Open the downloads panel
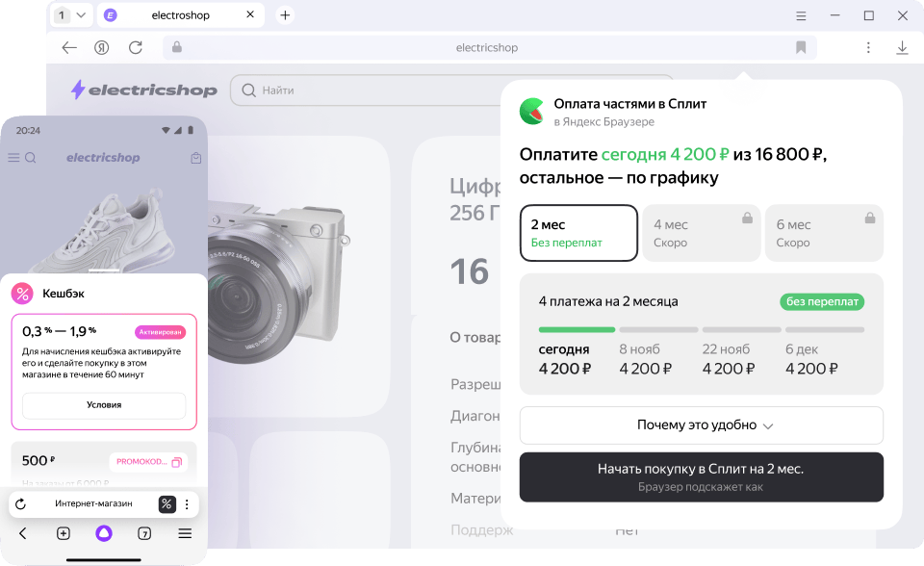 (902, 48)
